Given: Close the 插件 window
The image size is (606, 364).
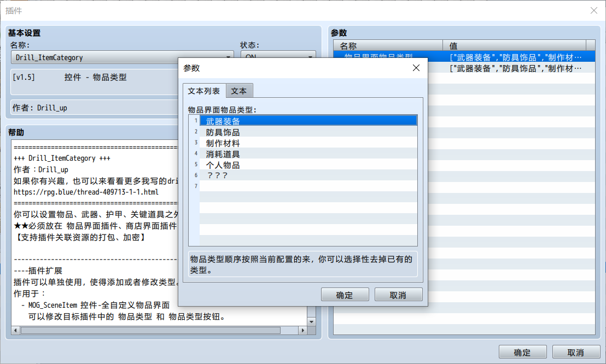Looking at the screenshot, I should 594,10.
